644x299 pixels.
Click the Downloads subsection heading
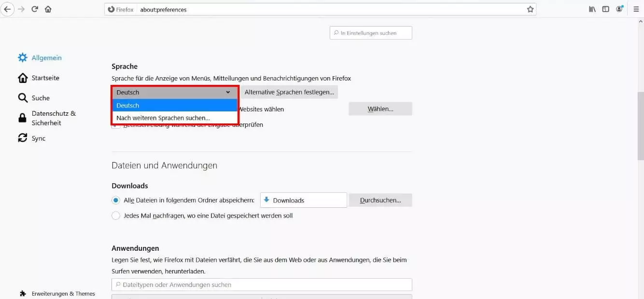point(130,186)
